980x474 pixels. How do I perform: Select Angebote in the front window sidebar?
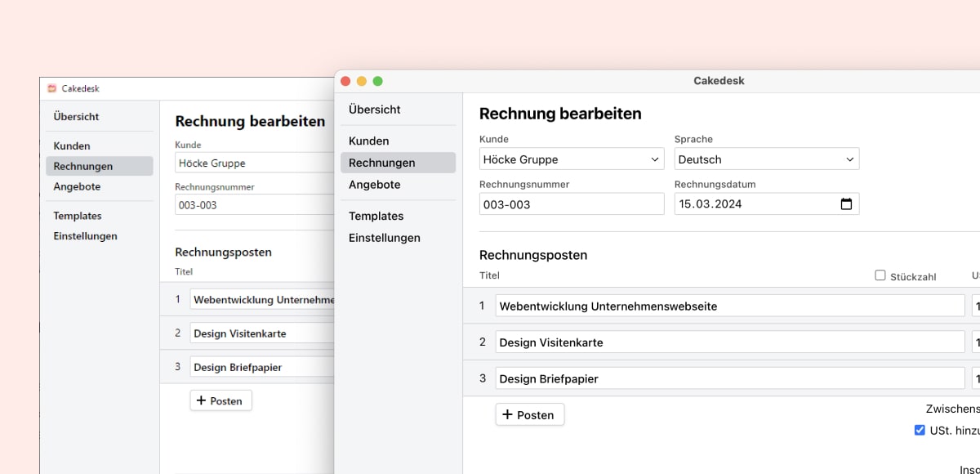(x=374, y=185)
